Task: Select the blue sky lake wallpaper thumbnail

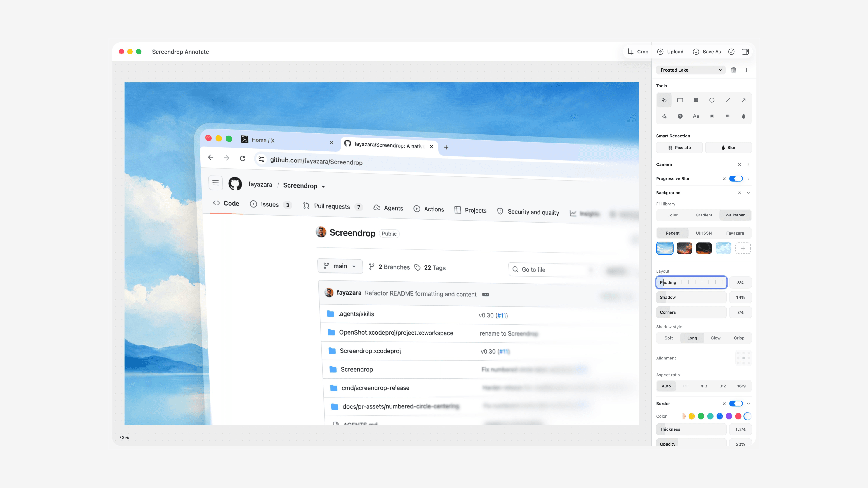Action: (x=665, y=248)
